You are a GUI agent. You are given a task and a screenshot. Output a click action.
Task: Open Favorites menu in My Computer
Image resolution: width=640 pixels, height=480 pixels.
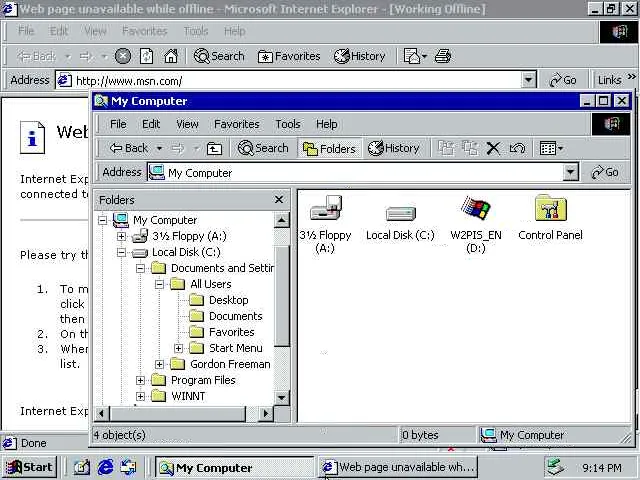[237, 124]
